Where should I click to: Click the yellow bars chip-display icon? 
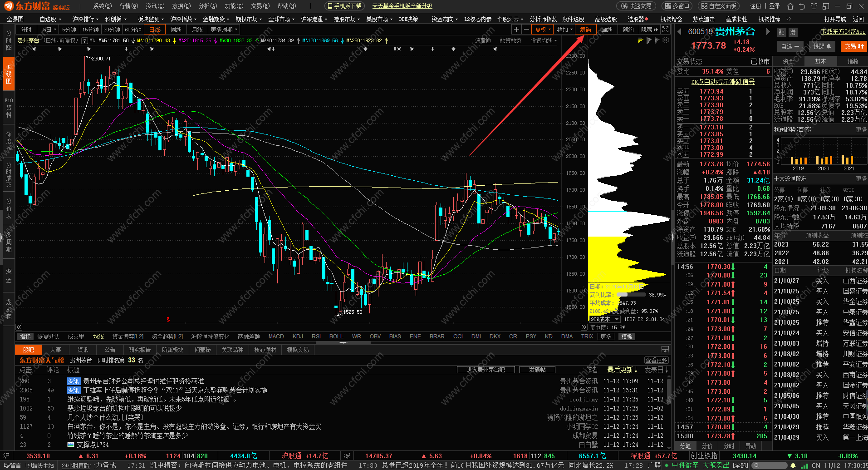pos(641,40)
